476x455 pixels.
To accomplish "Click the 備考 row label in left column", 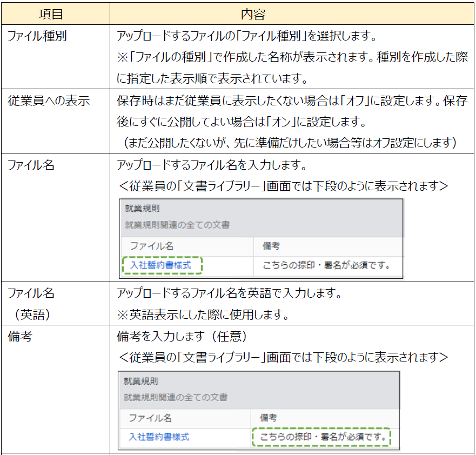I will click(x=19, y=336).
